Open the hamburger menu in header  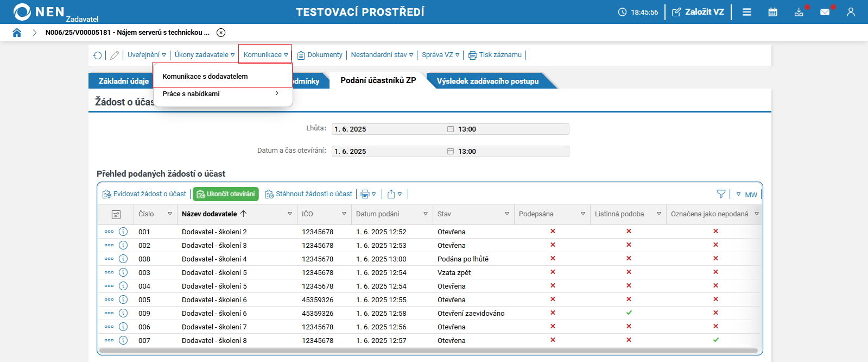pyautogui.click(x=747, y=12)
